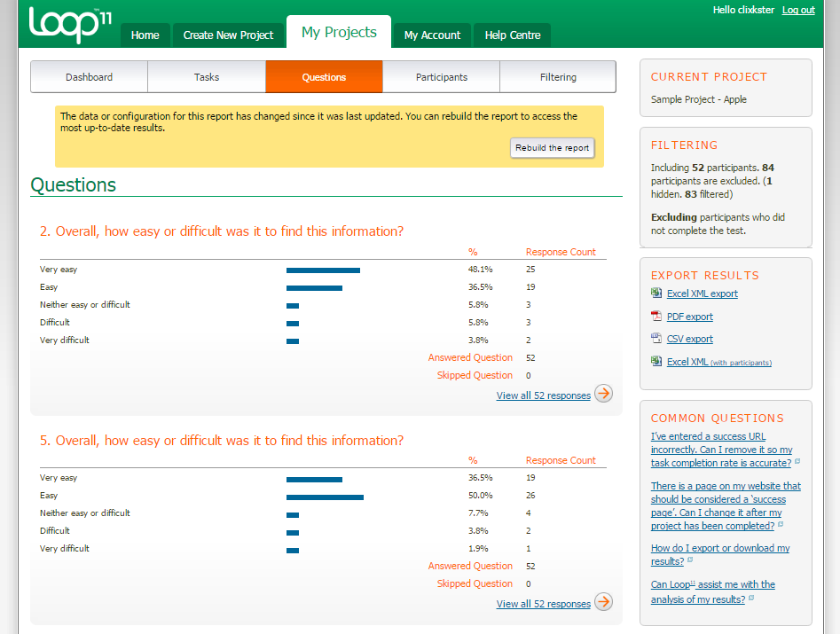Open the CSV export link
Image resolution: width=840 pixels, height=634 pixels.
[x=690, y=339]
